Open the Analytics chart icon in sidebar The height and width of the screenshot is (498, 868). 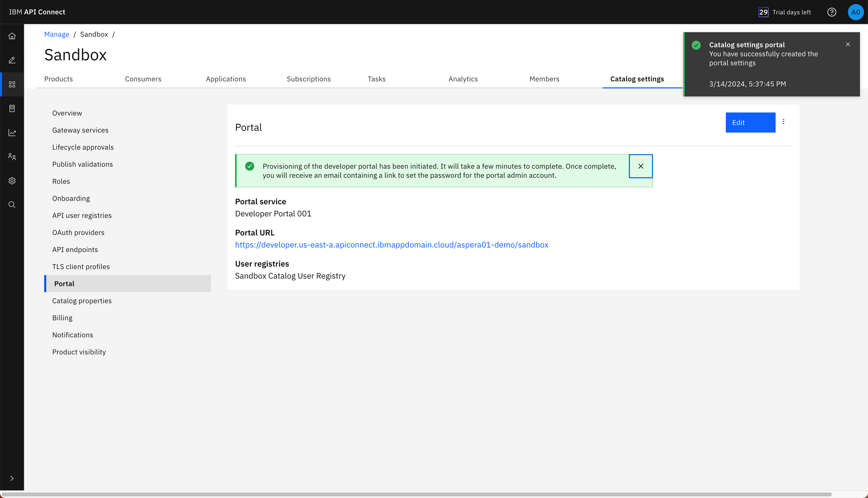point(12,132)
